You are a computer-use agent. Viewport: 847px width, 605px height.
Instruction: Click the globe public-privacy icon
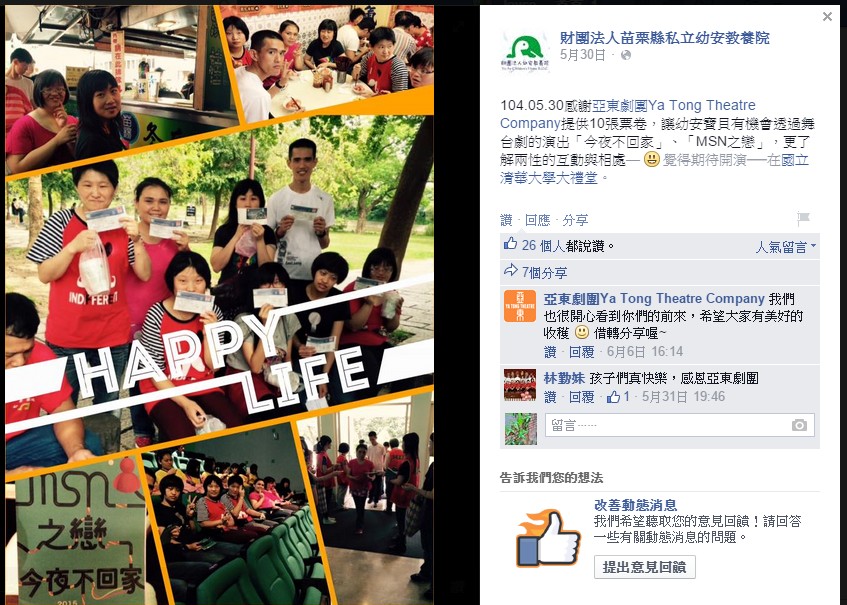click(x=626, y=55)
